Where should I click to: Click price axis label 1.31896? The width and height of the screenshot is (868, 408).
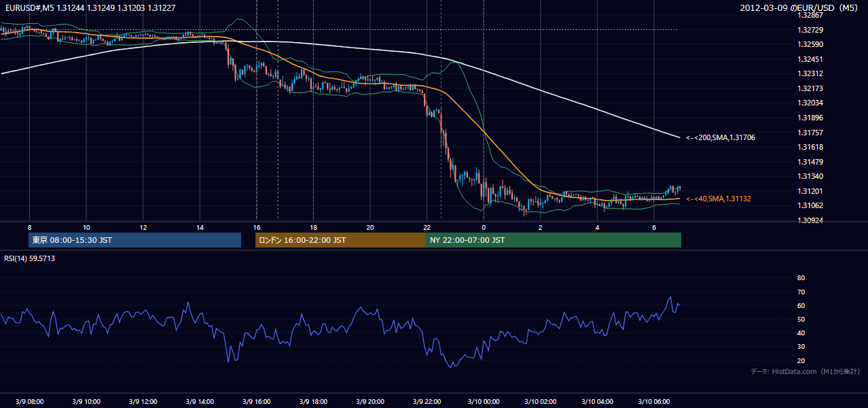point(810,118)
